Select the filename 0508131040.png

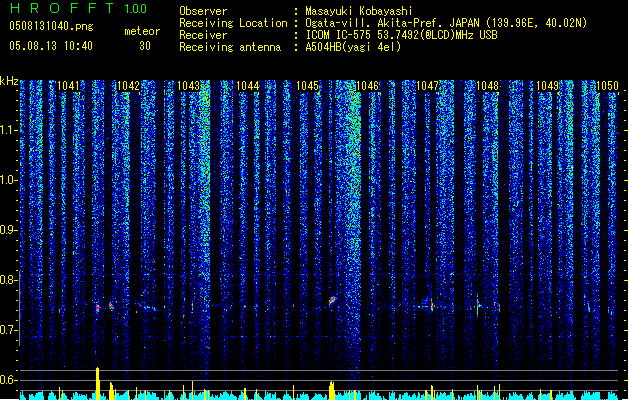pyautogui.click(x=51, y=26)
